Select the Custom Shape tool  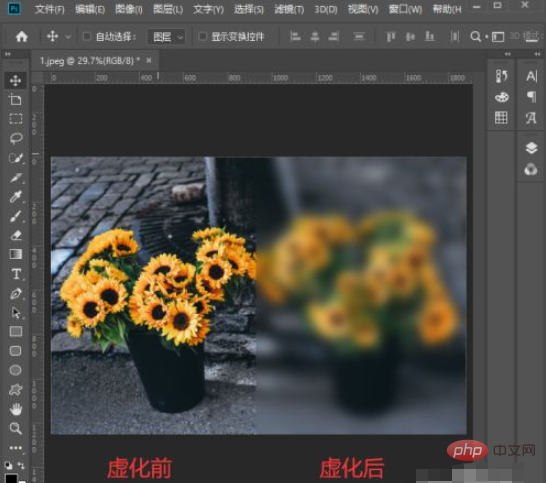15,389
